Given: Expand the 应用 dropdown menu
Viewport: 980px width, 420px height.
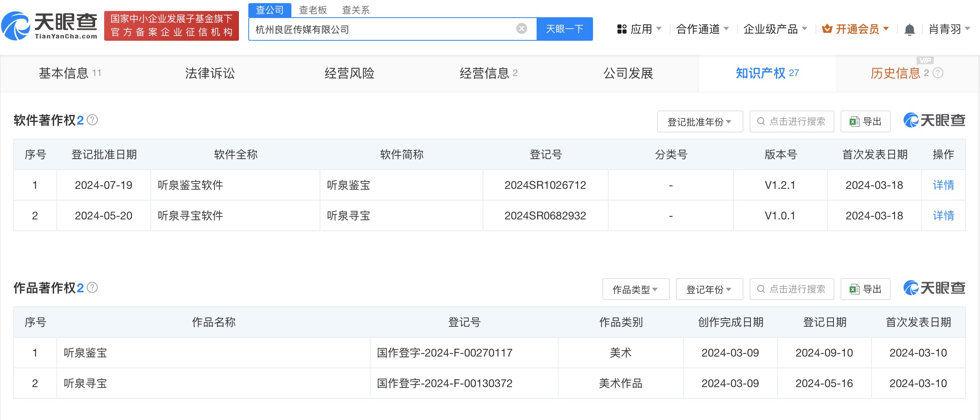Looking at the screenshot, I should point(639,29).
